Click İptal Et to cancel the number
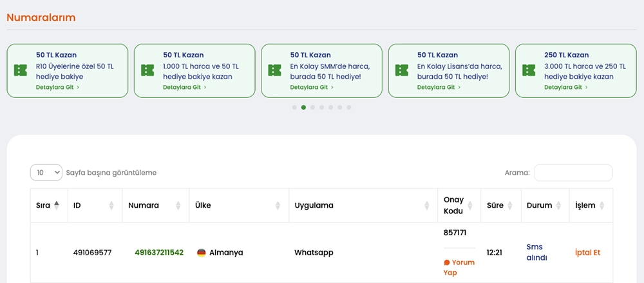The height and width of the screenshot is (283, 644). (x=587, y=253)
